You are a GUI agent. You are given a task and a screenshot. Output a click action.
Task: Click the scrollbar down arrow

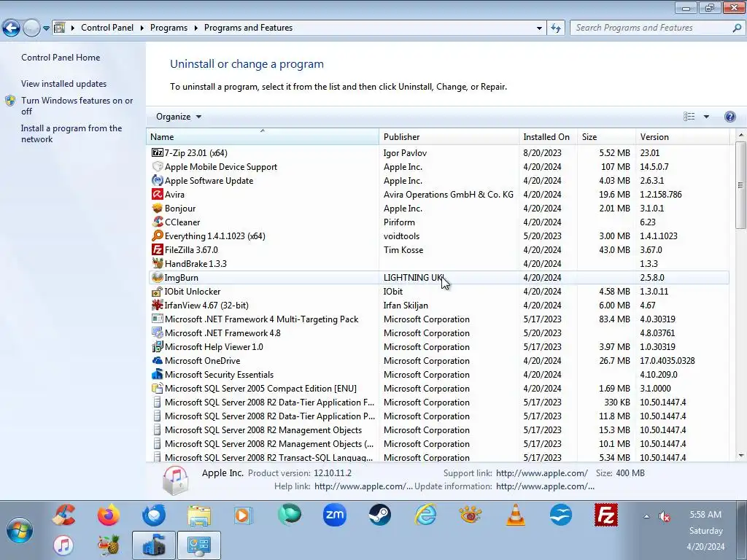740,456
